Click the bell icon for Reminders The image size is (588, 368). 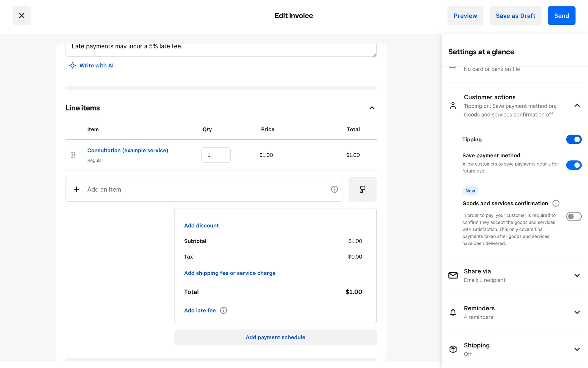tap(453, 312)
